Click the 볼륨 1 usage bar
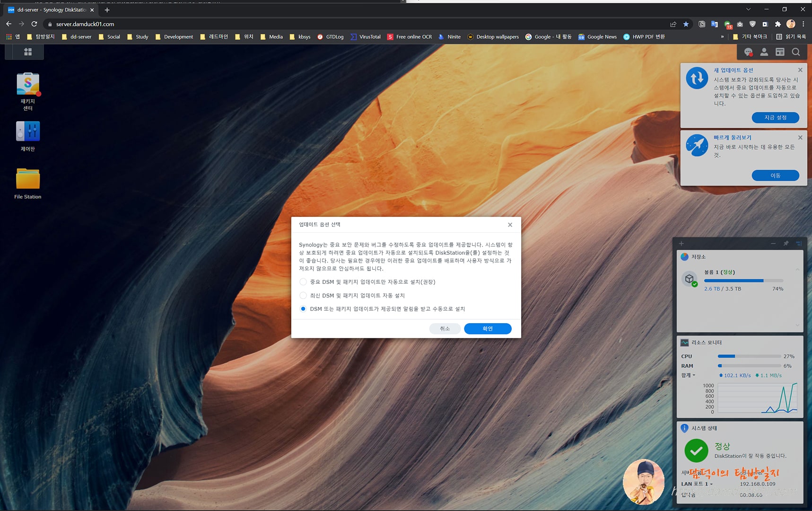Image resolution: width=812 pixels, height=511 pixels. (743, 281)
